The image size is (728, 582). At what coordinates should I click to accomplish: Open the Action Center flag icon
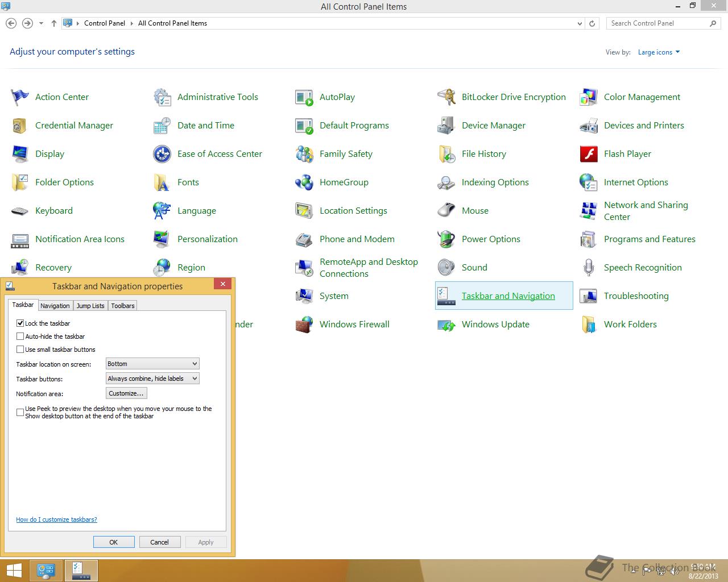coord(20,97)
